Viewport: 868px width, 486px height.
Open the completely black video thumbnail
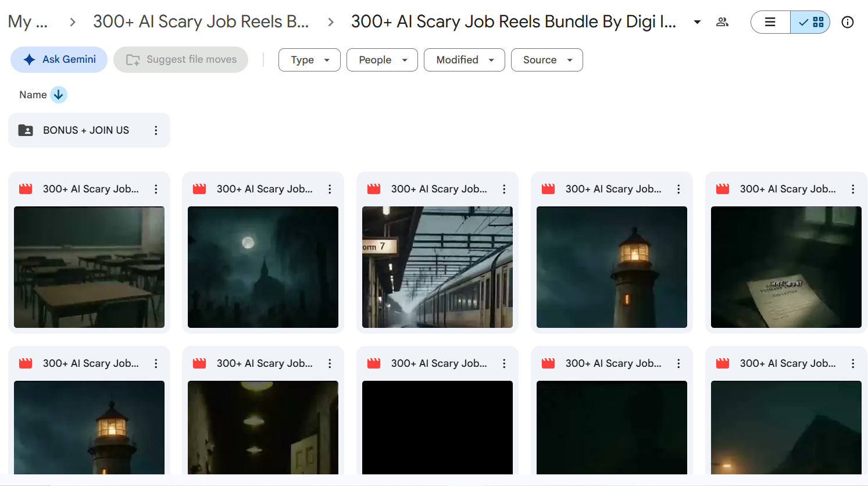tap(437, 427)
